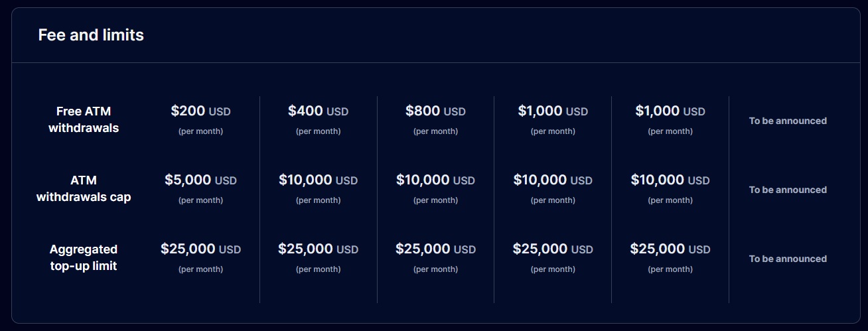Click 'To be announced' in Free ATM withdrawals row
The image size is (868, 331).
(788, 121)
